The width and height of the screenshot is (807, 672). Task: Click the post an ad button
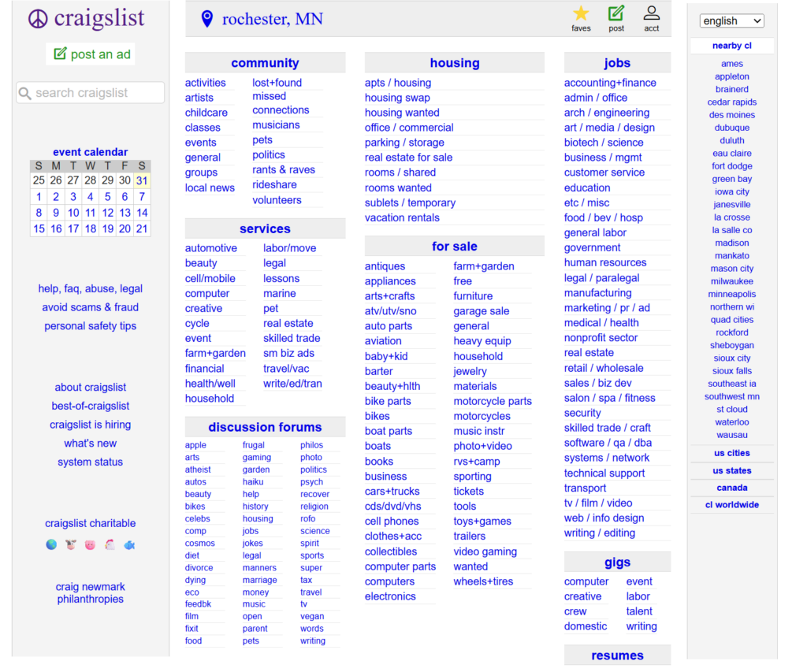click(91, 54)
